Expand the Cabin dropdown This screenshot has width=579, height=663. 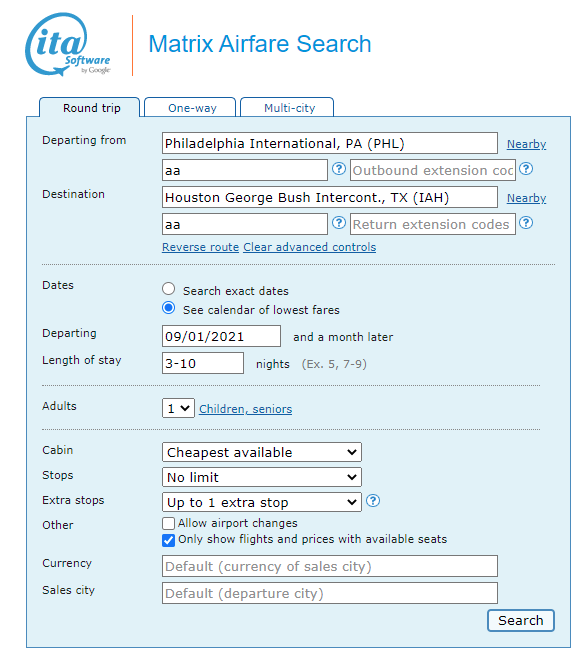coord(261,452)
